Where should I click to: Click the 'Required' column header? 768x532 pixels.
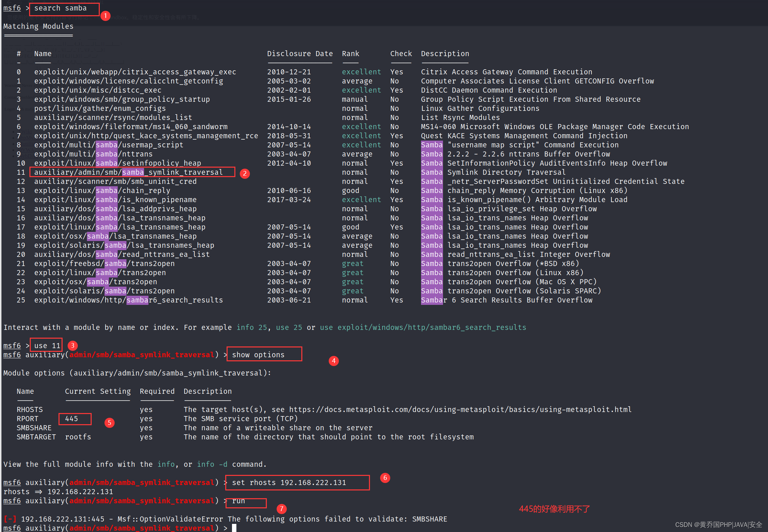pyautogui.click(x=157, y=391)
